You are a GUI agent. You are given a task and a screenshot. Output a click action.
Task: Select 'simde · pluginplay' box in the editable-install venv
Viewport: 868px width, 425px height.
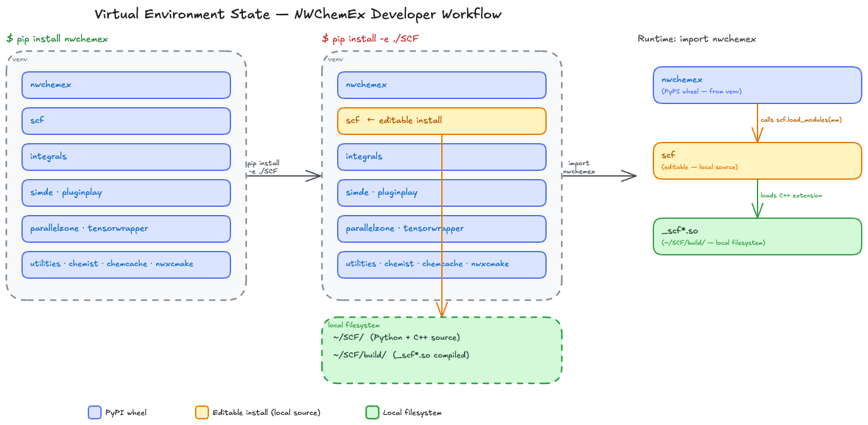point(442,193)
